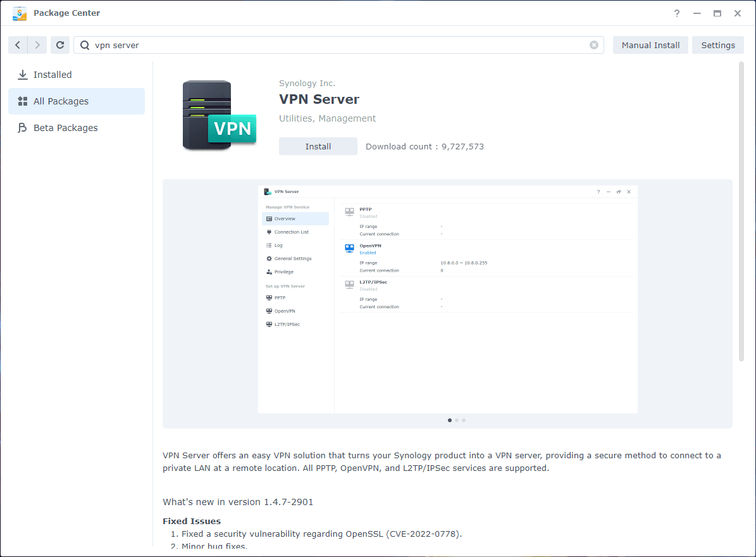The width and height of the screenshot is (756, 557).
Task: Click the Download count : 9,727,573 text
Action: tap(424, 147)
